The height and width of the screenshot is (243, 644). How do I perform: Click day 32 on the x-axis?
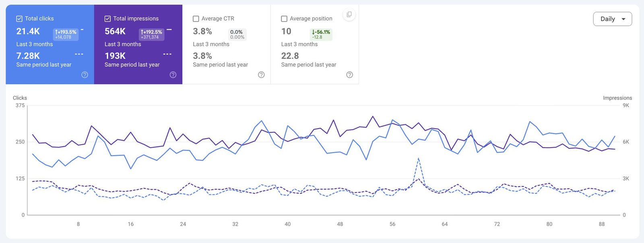tap(235, 224)
